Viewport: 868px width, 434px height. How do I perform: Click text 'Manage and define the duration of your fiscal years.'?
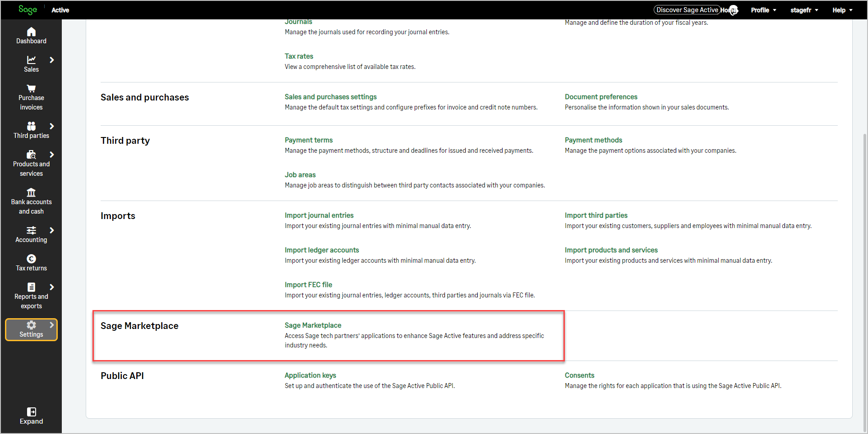coord(636,23)
